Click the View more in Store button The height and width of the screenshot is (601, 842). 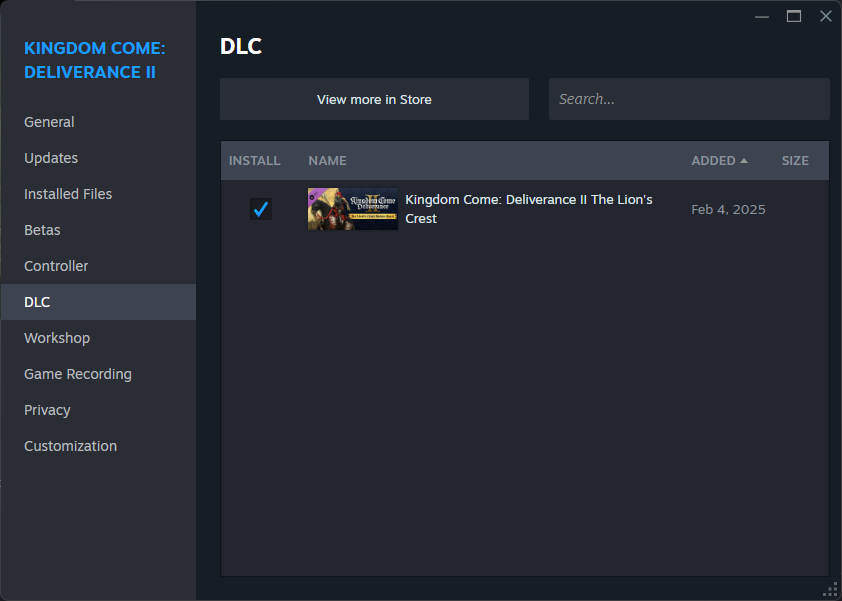pyautogui.click(x=374, y=99)
